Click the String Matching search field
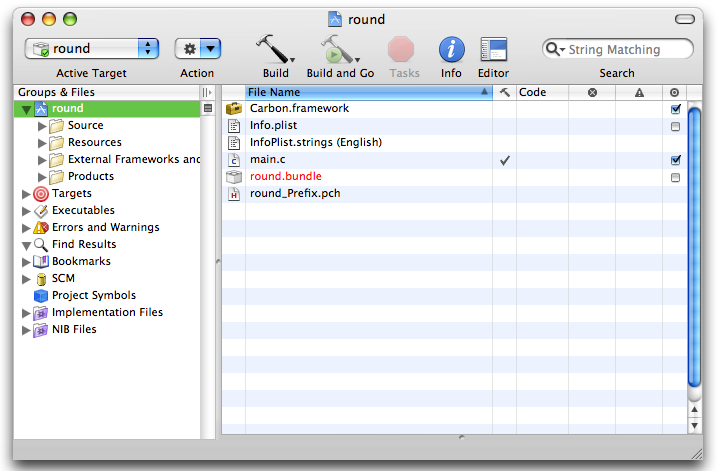Image resolution: width=720 pixels, height=471 pixels. click(617, 49)
